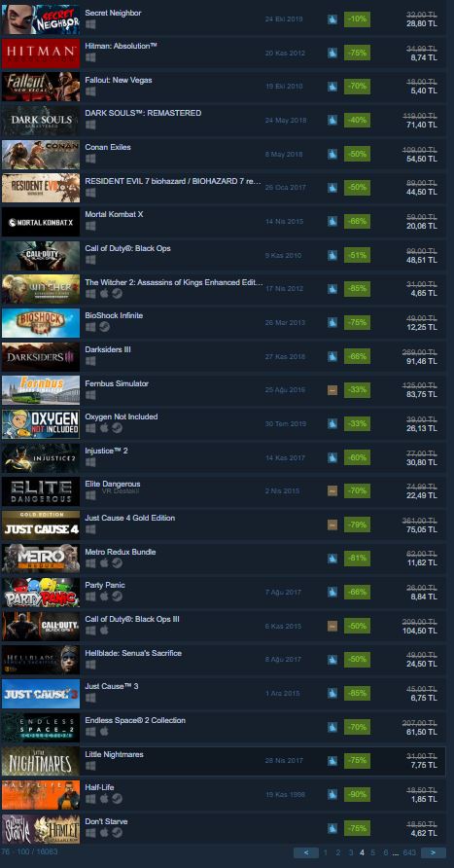Image resolution: width=454 pixels, height=868 pixels.
Task: Click the review icon for Just Cause 4 Gold Edition
Action: coord(332,524)
